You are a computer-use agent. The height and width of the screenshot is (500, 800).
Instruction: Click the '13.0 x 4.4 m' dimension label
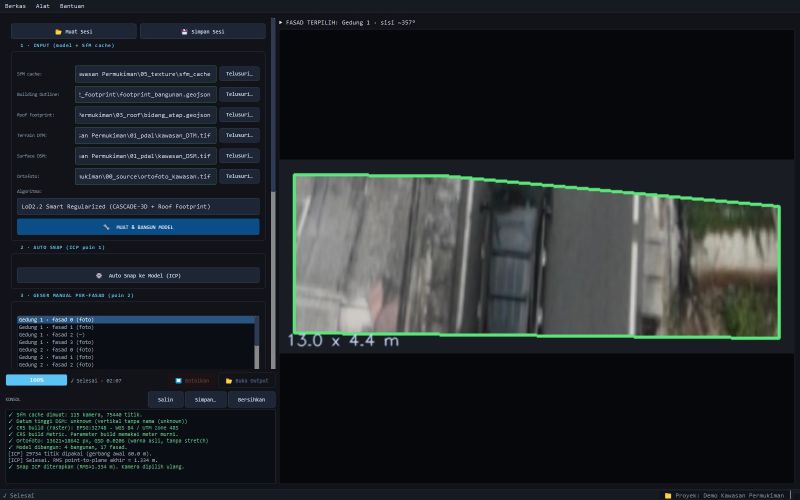coord(343,340)
